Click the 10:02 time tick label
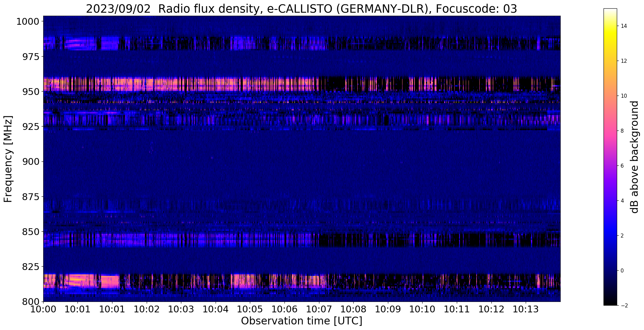 click(147, 309)
